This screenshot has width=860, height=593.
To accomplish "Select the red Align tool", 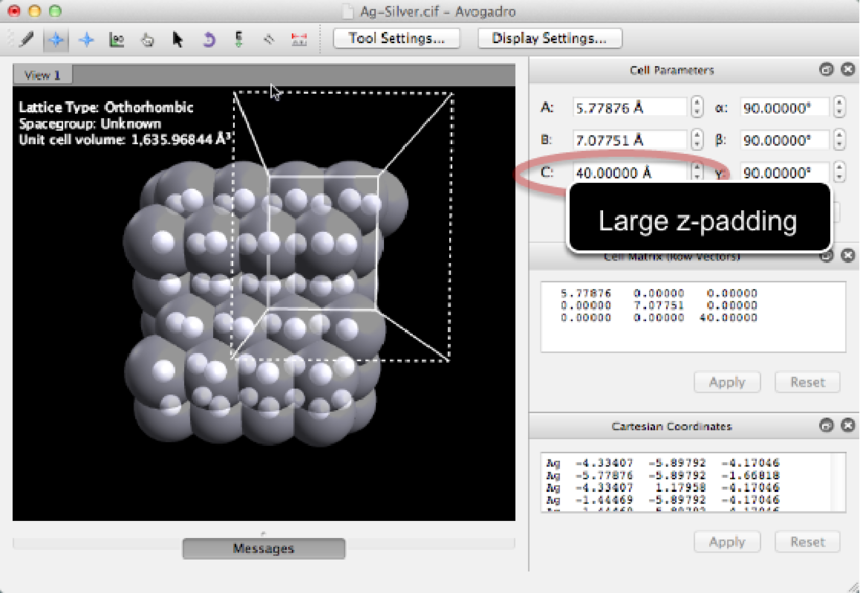I will [x=298, y=40].
